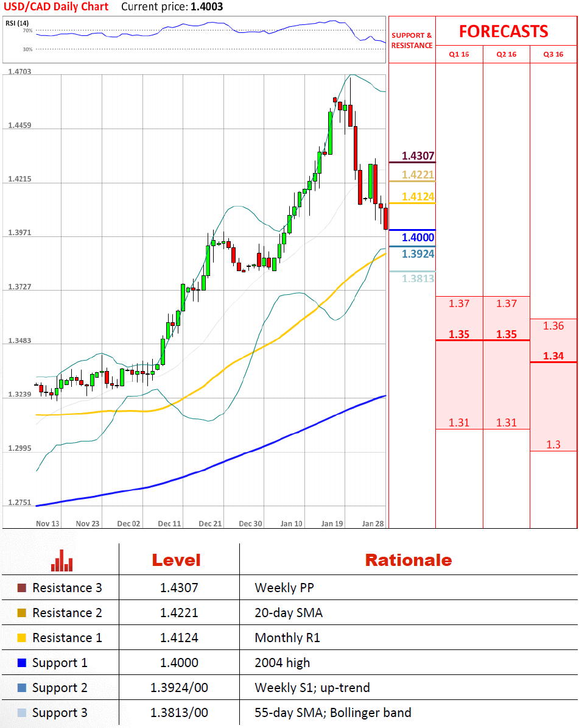Select the Q1 16 forecast column header
The height and width of the screenshot is (728, 579).
click(x=459, y=54)
